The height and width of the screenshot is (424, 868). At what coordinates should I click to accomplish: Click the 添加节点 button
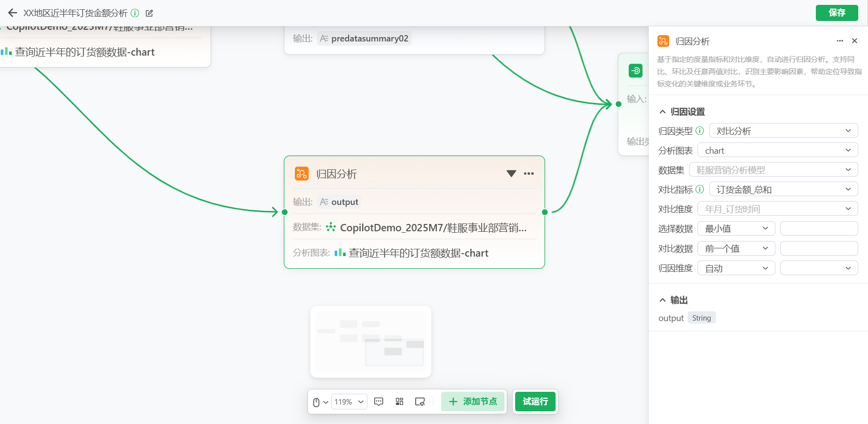pos(473,402)
